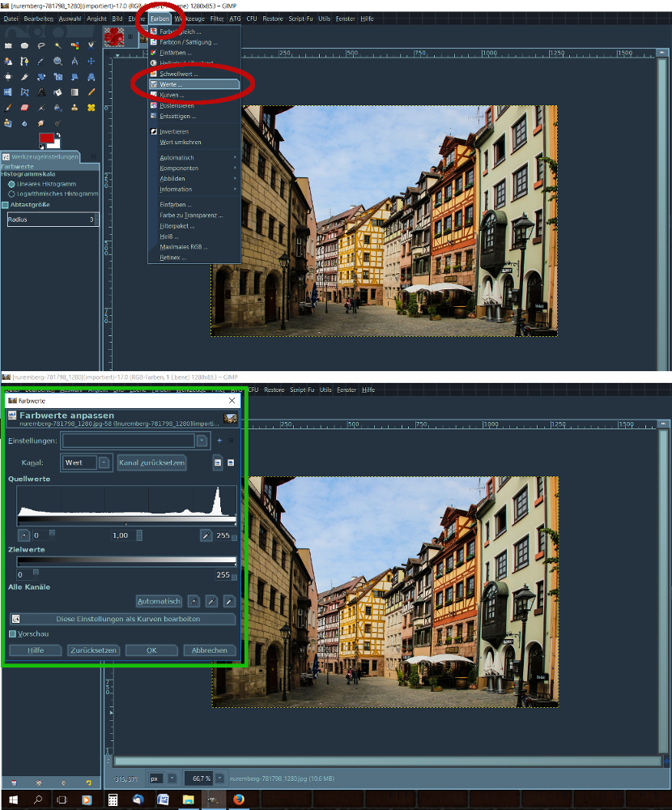Select Logarithmisches Histogramm radio option
The image size is (672, 810).
pyautogui.click(x=11, y=194)
